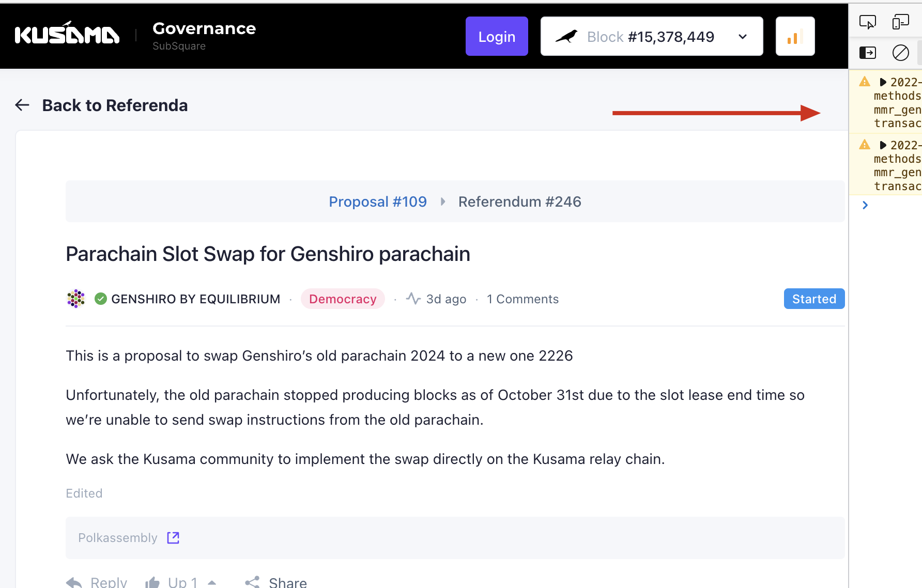Open the DevTools dock side panel icon
The image size is (922, 588).
(x=868, y=52)
